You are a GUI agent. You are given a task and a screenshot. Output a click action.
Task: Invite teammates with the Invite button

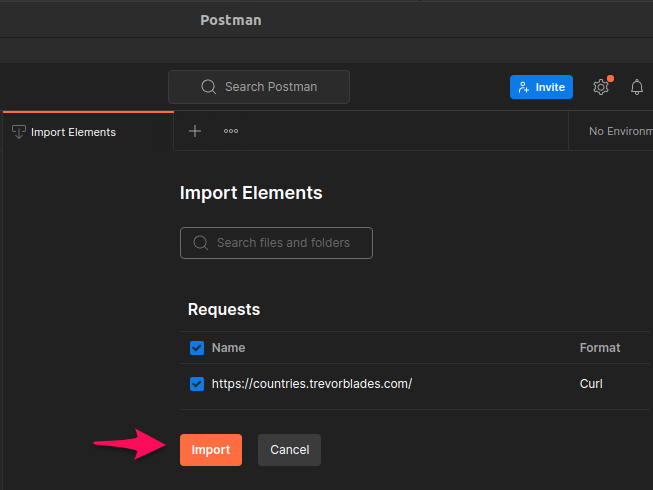(541, 87)
